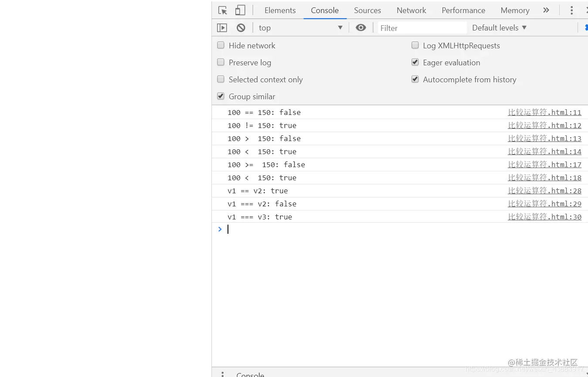
Task: Select the Console tab
Action: pos(325,10)
